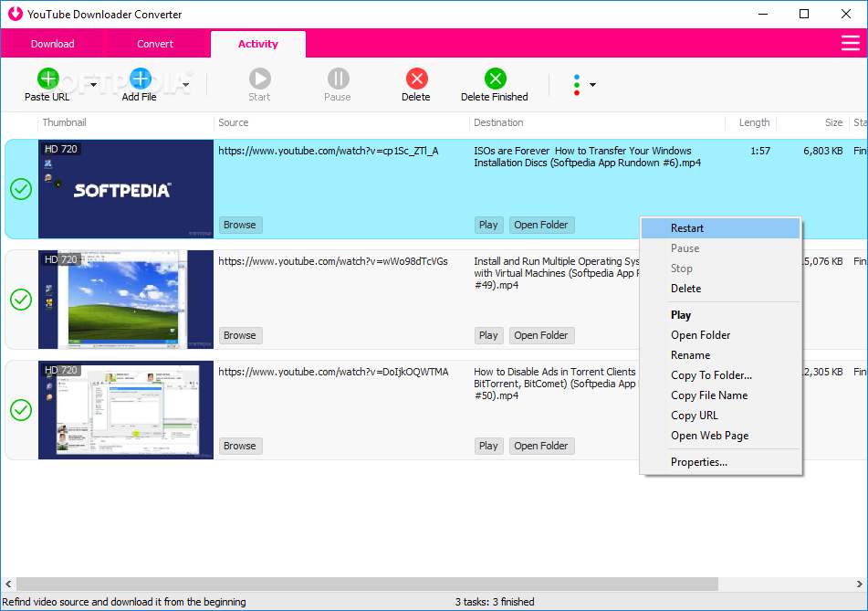Select the Activity tab
Image resolution: width=868 pixels, height=611 pixels.
258,44
